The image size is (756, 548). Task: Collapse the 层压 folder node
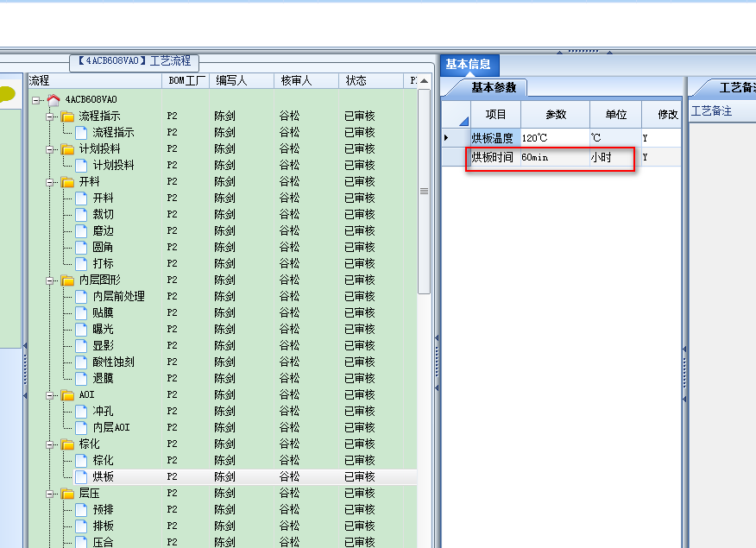[x=50, y=494]
